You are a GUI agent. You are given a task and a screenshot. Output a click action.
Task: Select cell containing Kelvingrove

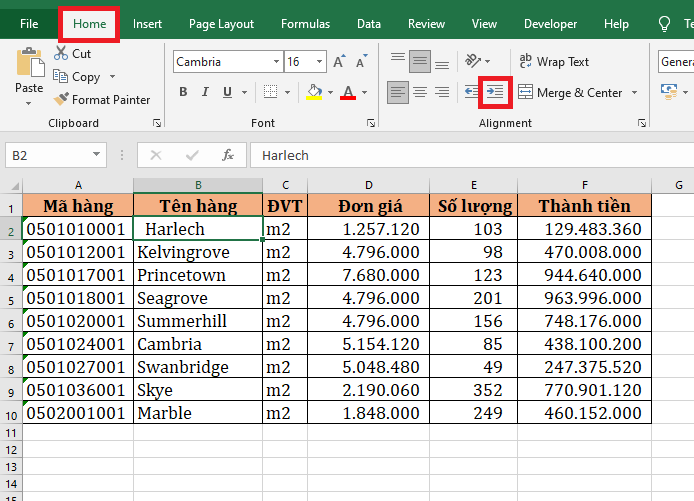click(198, 252)
